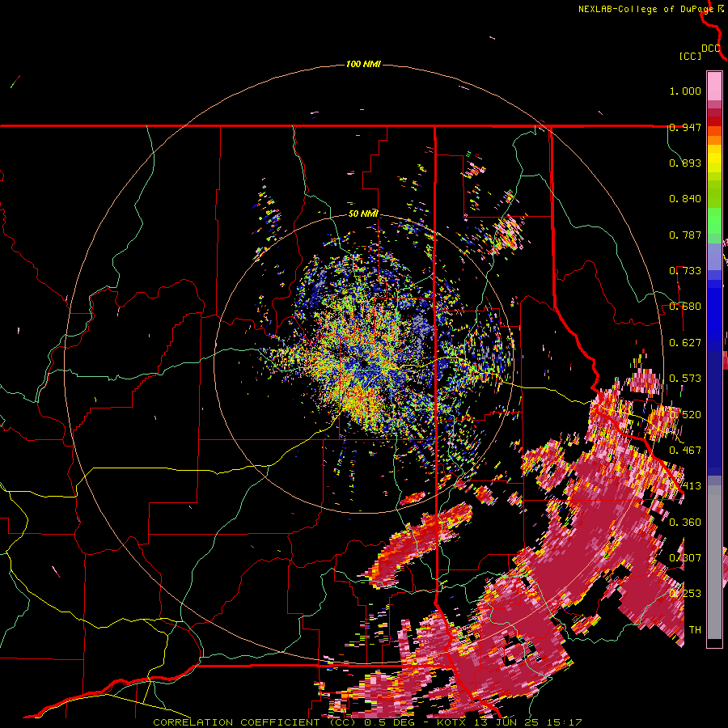728x728 pixels.
Task: Click the TH legend label
Action: (x=695, y=630)
